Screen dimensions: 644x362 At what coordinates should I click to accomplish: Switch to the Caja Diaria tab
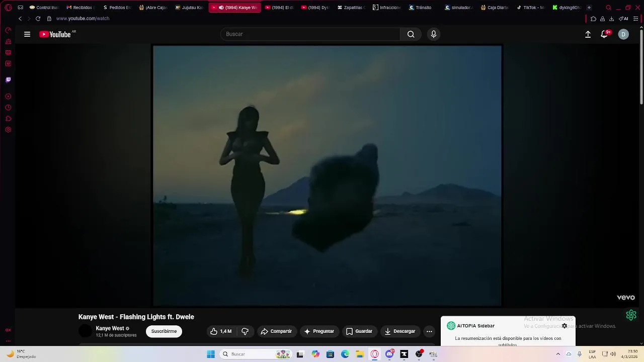click(495, 8)
